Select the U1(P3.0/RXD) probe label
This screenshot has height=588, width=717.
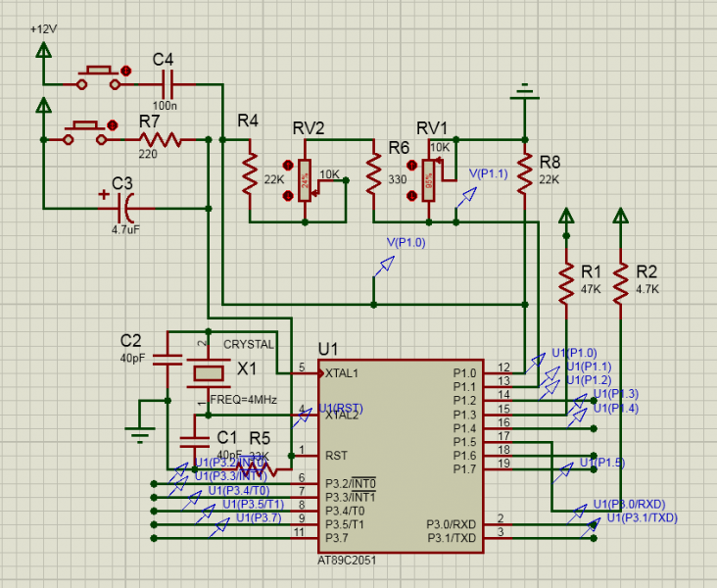[x=629, y=504]
